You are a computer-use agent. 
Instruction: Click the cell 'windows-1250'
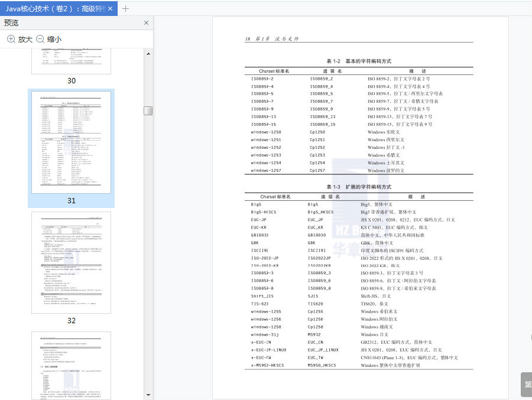pos(266,132)
